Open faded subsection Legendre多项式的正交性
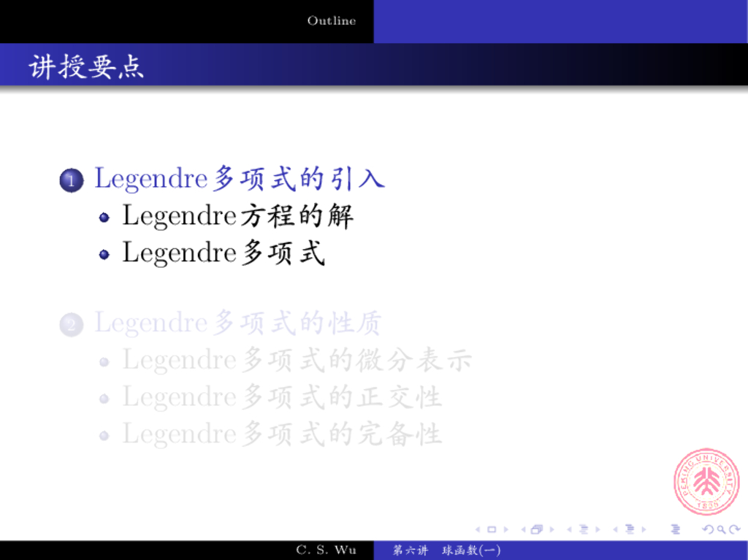The image size is (748, 560). (x=282, y=397)
